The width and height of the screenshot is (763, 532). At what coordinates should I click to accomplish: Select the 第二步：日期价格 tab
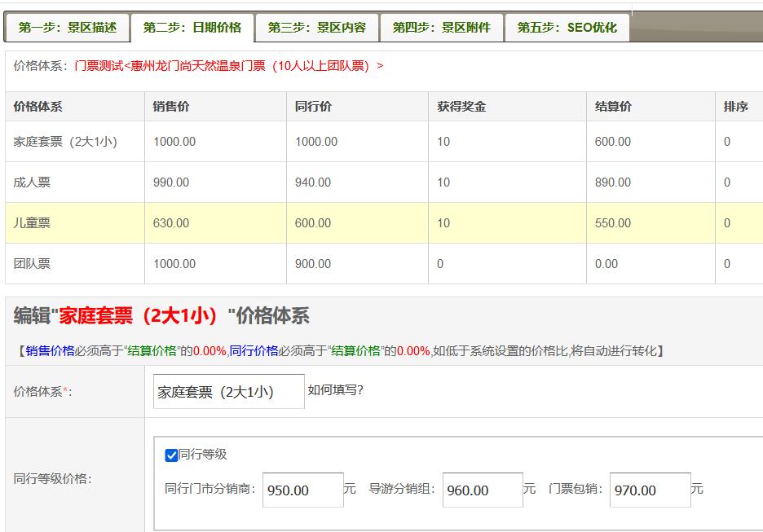point(195,26)
